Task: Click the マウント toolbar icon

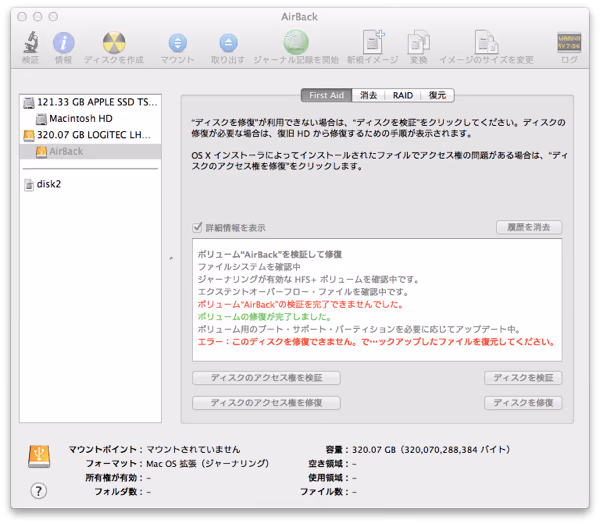Action: (178, 43)
